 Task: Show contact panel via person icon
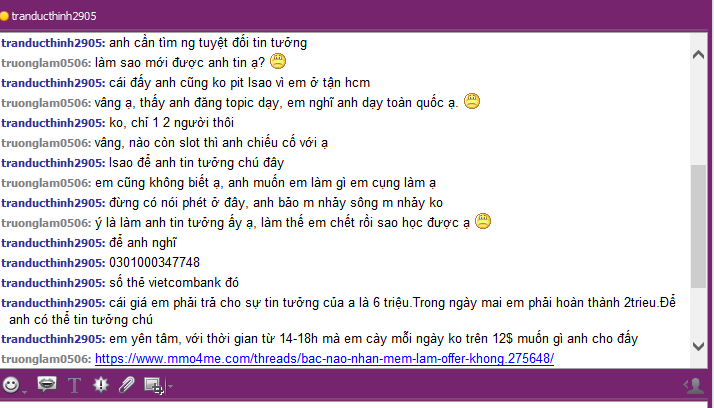(694, 386)
